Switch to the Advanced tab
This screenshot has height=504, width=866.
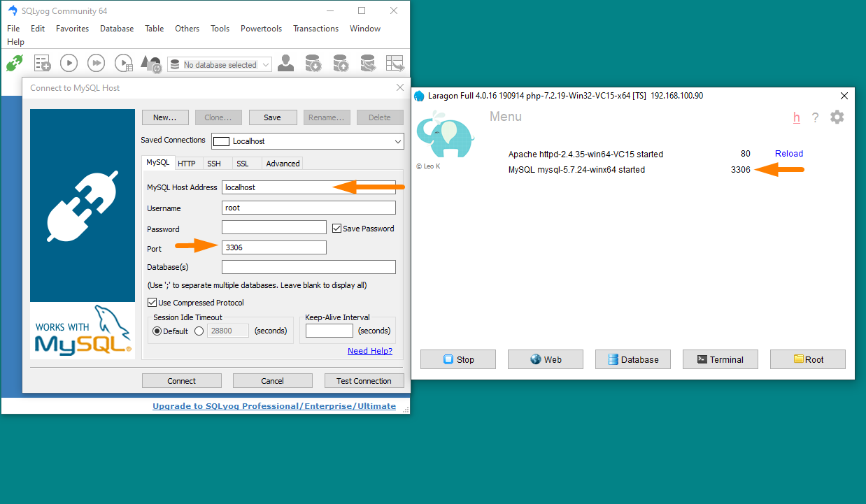pyautogui.click(x=283, y=164)
